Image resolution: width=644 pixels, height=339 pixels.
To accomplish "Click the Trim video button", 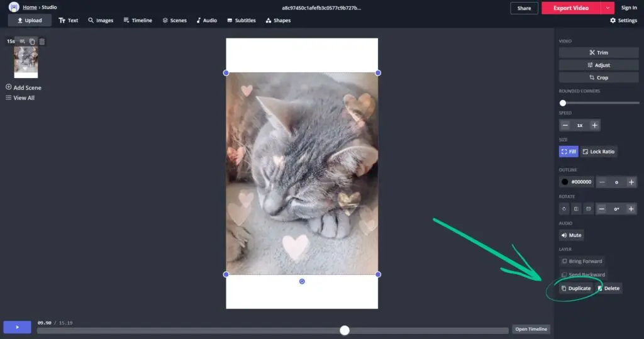I will [598, 53].
